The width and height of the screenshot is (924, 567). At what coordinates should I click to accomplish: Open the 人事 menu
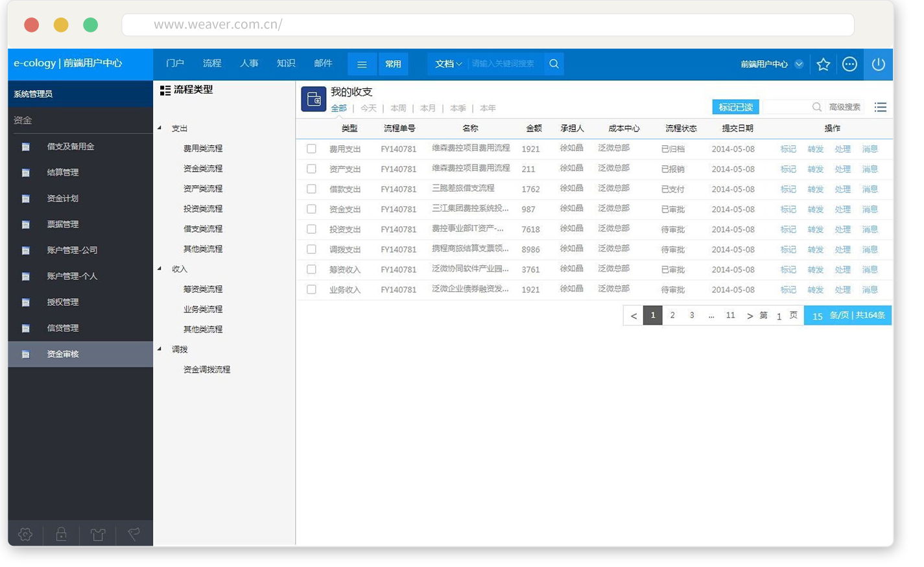[249, 64]
